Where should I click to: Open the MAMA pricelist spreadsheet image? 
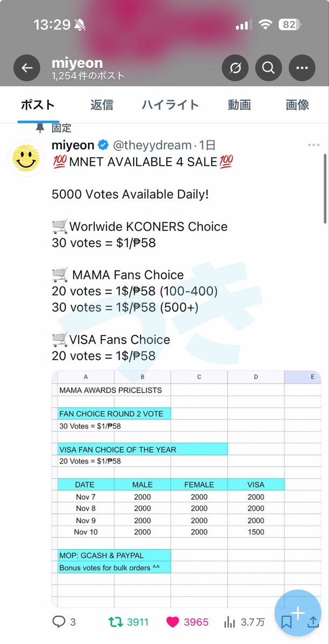coord(186,489)
